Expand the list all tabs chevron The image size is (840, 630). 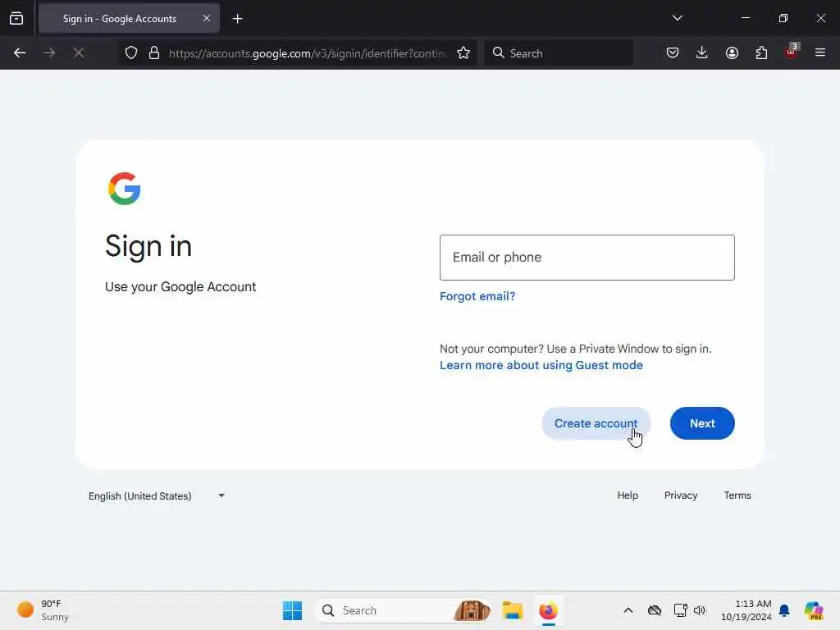click(x=677, y=18)
